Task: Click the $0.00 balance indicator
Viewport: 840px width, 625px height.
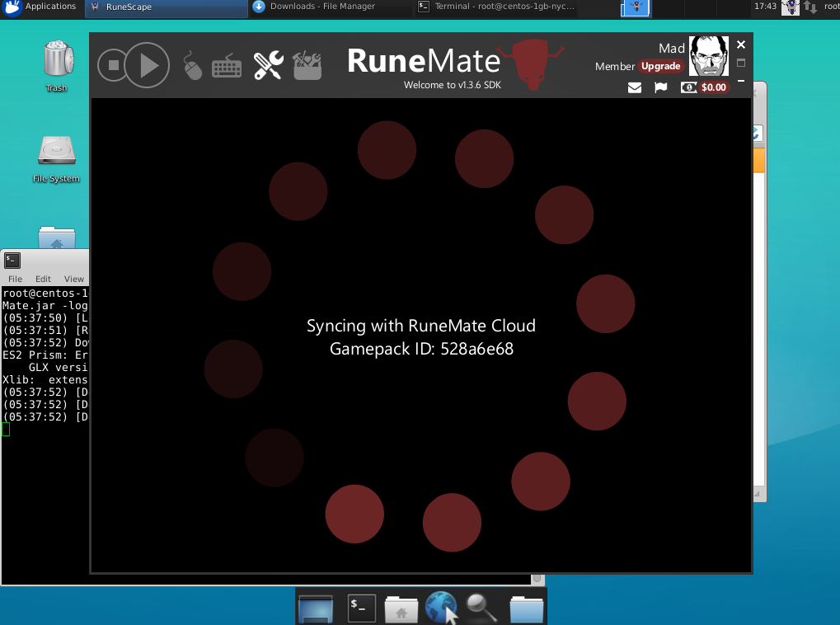Action: point(705,87)
